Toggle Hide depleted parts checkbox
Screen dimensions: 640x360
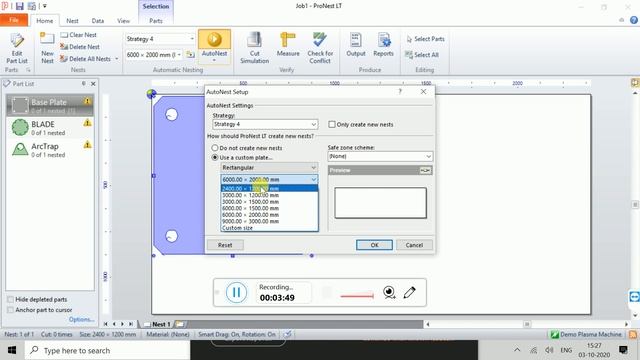coord(11,299)
